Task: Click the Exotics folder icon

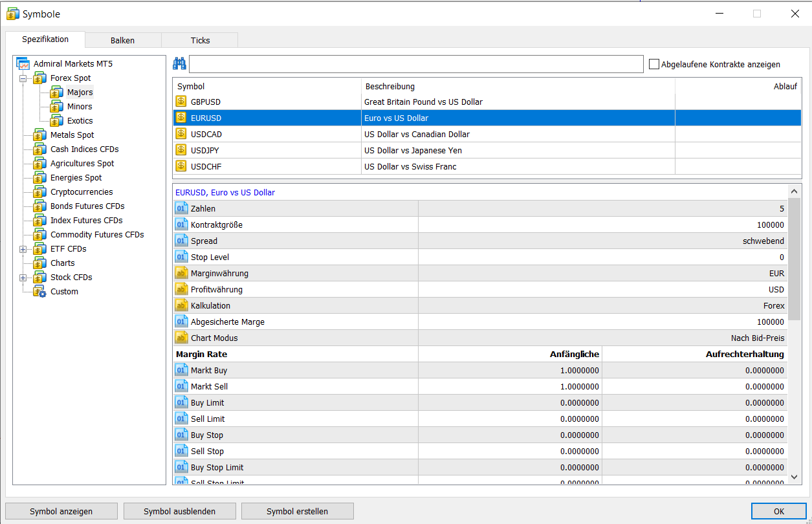Action: [x=56, y=121]
